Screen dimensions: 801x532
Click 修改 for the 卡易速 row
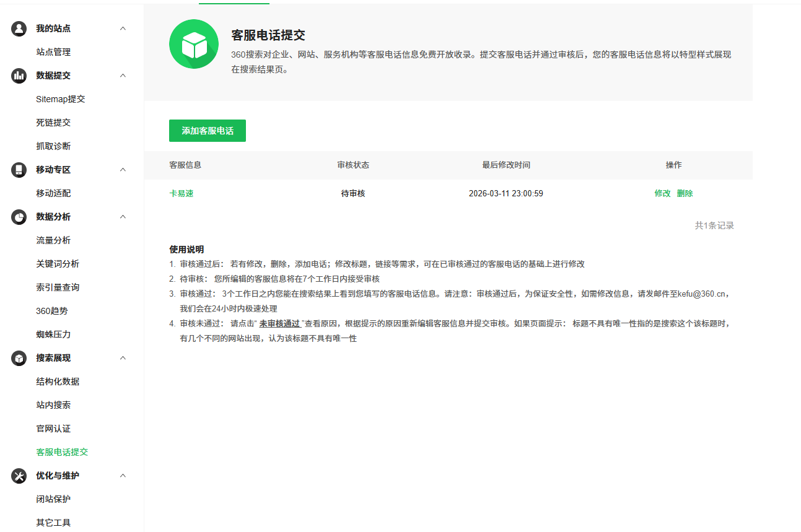662,193
